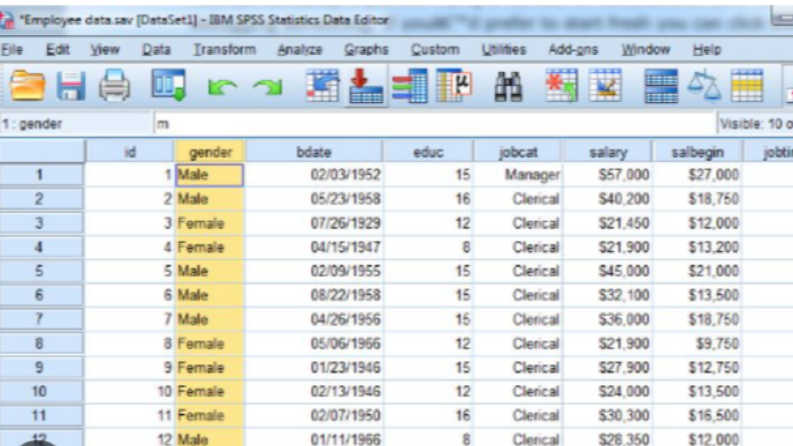Click the bdate cell '04/15/1947'
The height and width of the screenshot is (446, 793).
314,247
